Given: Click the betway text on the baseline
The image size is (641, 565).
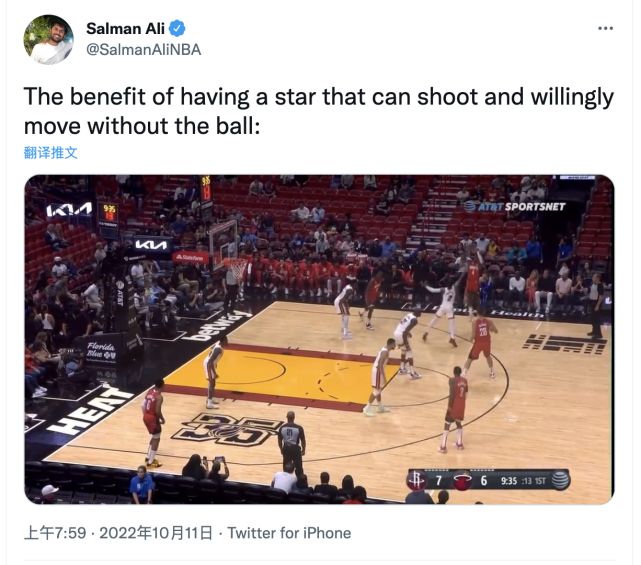Looking at the screenshot, I should tap(218, 326).
